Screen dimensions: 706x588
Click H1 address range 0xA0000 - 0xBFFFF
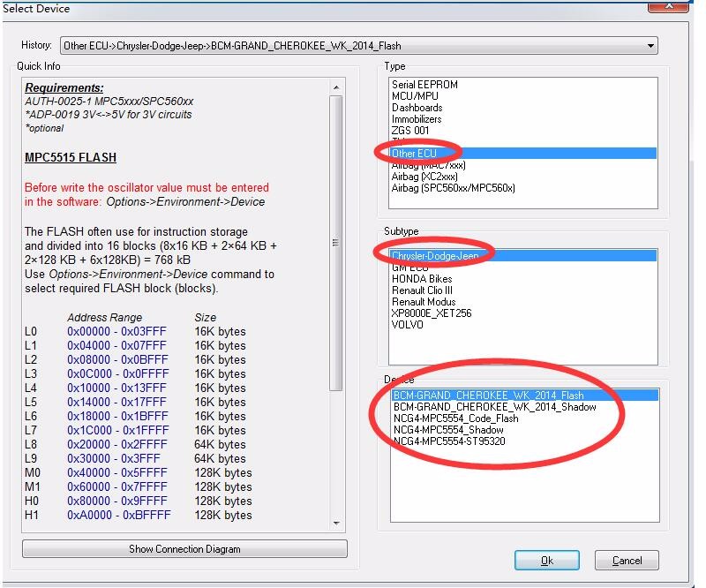point(119,515)
